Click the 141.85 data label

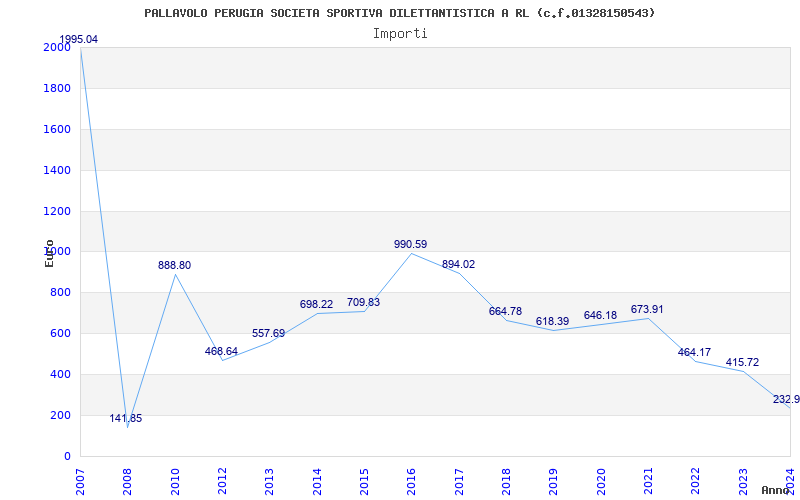126,418
